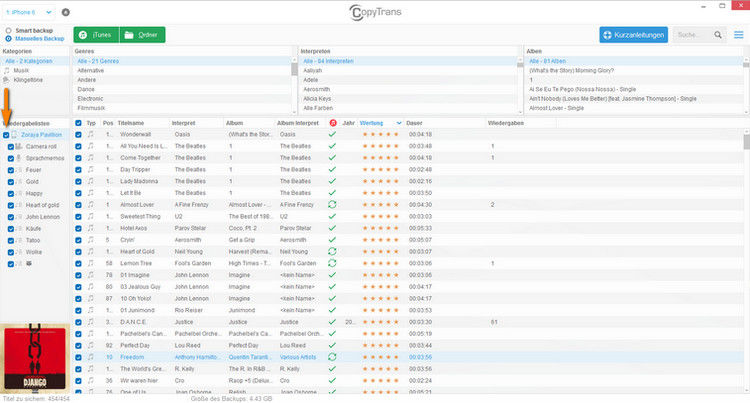Select Aerosmith in Interpreten list
Viewport: 750px width, 403px height.
click(317, 89)
